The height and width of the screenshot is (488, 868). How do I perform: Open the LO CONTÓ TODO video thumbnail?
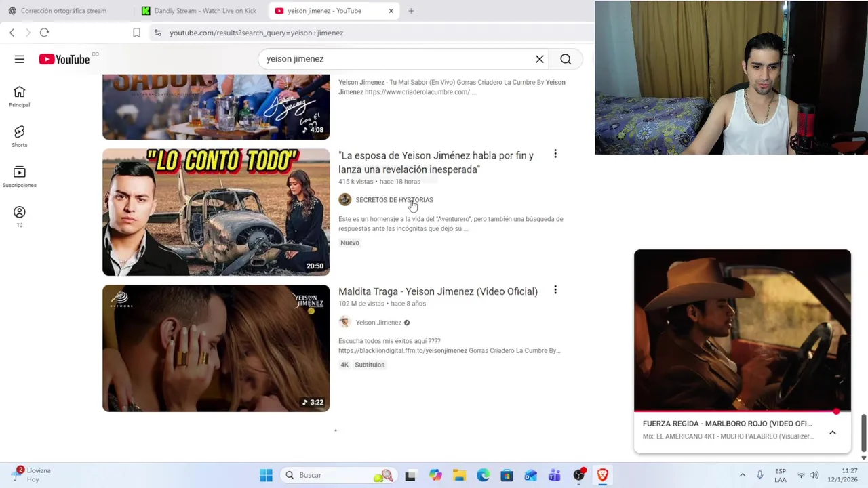(216, 212)
